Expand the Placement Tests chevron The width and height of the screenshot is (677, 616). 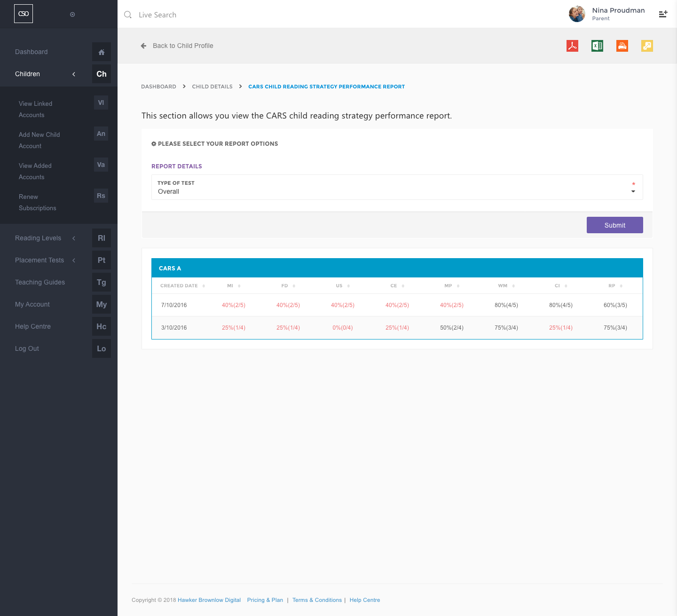pyautogui.click(x=74, y=260)
